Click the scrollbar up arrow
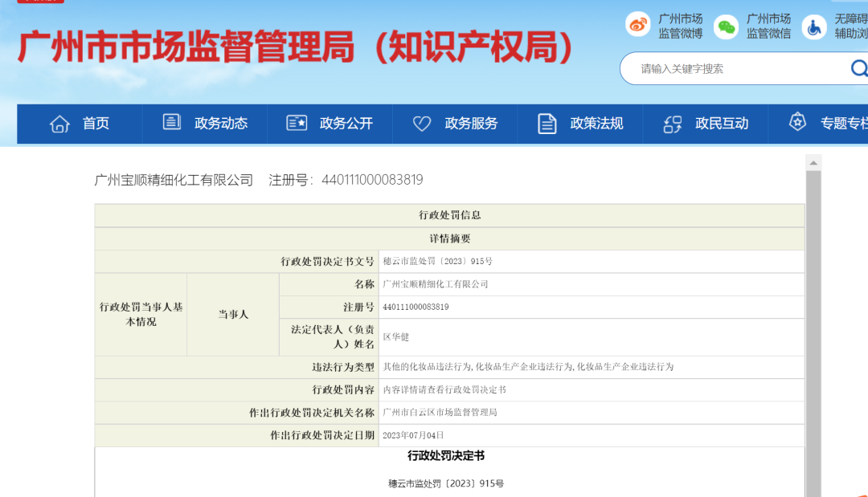868x497 pixels. click(813, 162)
